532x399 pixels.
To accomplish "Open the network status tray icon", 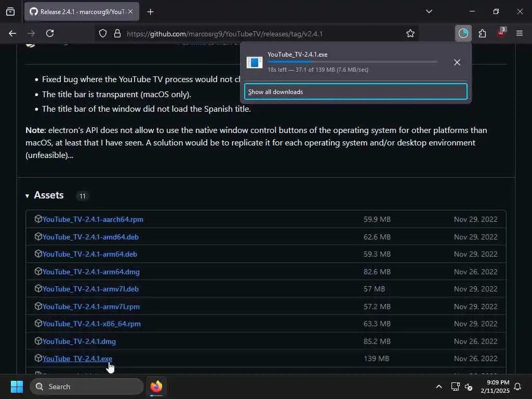I will point(455,387).
